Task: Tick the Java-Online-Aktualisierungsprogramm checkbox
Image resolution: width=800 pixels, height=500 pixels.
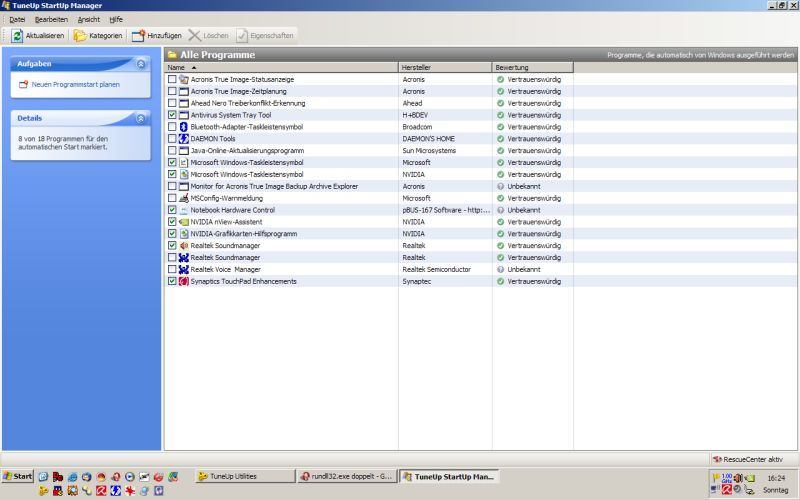Action: tap(172, 151)
